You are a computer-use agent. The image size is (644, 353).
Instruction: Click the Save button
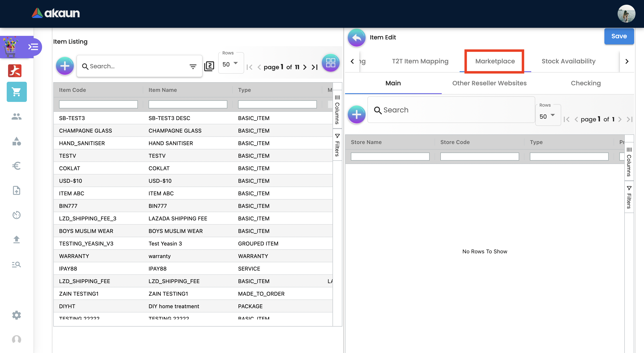pyautogui.click(x=619, y=36)
